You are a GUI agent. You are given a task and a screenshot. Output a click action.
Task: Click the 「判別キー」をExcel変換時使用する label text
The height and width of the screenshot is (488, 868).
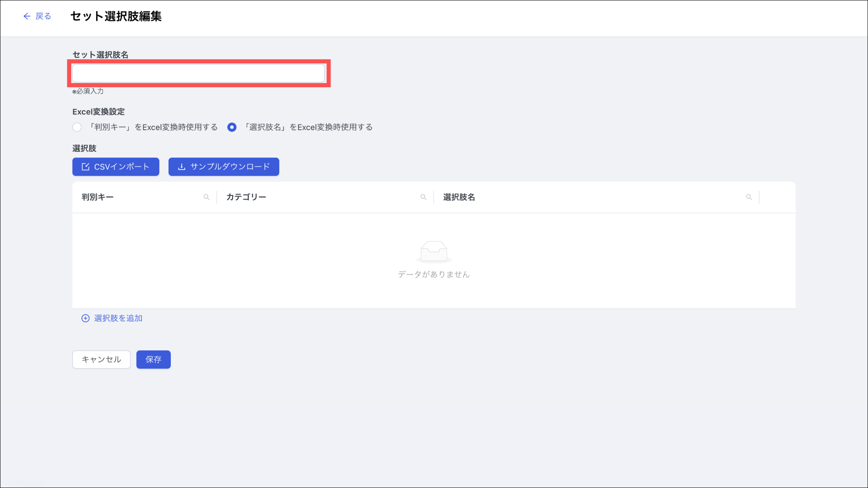(153, 127)
